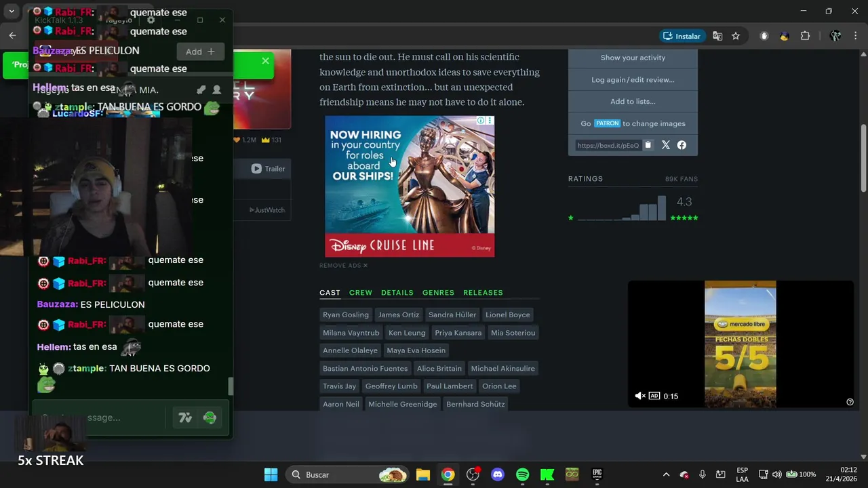Open Spotify from taskbar
The width and height of the screenshot is (868, 488).
522,474
